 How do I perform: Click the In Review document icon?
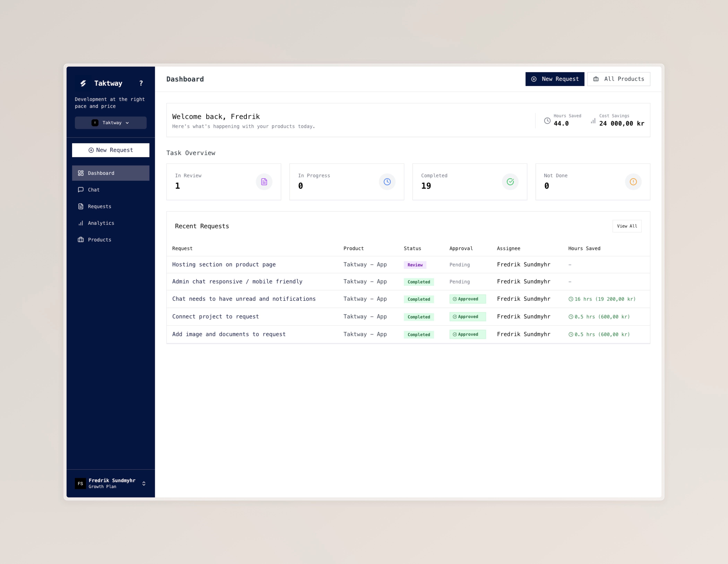tap(264, 182)
